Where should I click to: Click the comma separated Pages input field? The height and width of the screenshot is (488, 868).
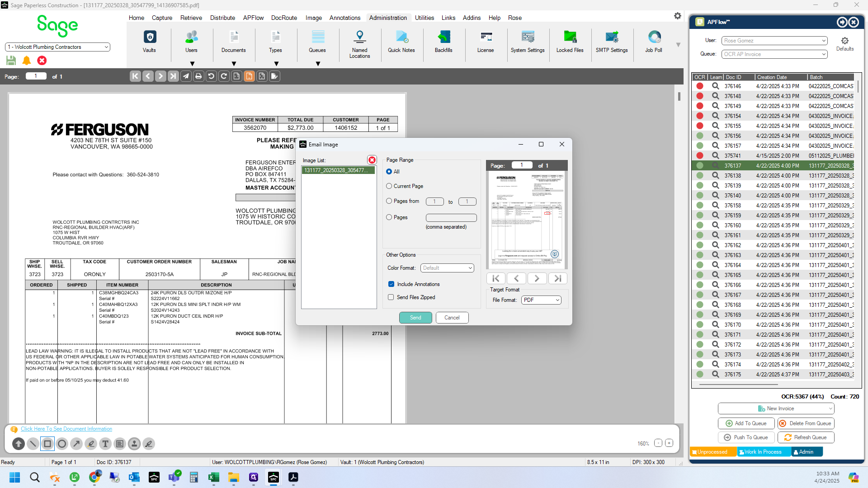click(x=451, y=218)
